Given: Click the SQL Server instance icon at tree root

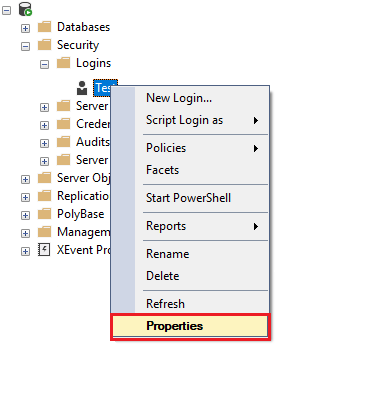Looking at the screenshot, I should click(25, 9).
